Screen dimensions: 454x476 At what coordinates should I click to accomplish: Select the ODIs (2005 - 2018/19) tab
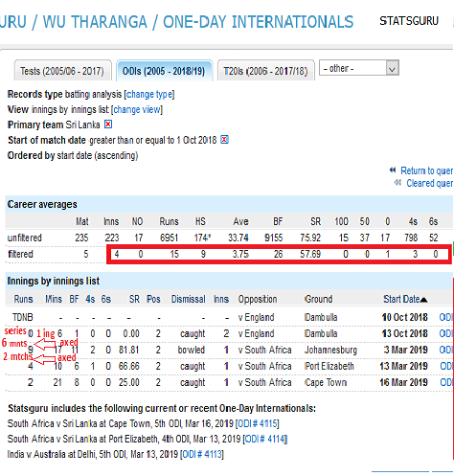tap(164, 71)
